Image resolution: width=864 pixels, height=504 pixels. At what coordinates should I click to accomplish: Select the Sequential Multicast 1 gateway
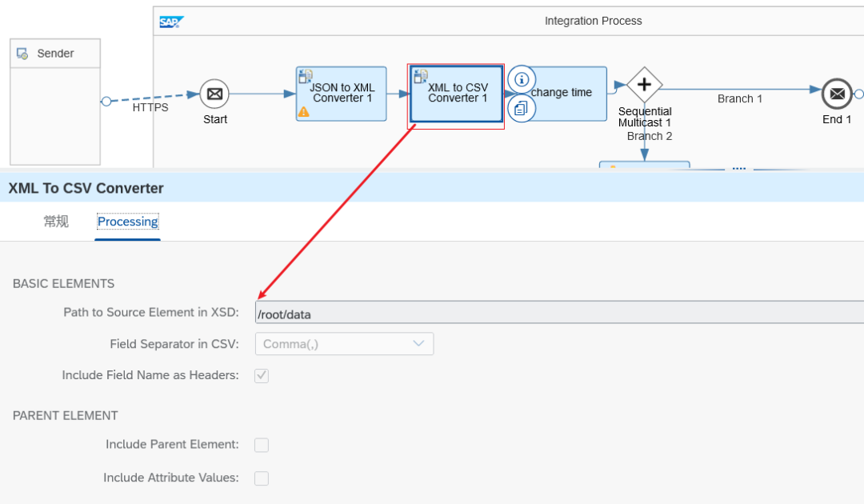click(x=644, y=84)
